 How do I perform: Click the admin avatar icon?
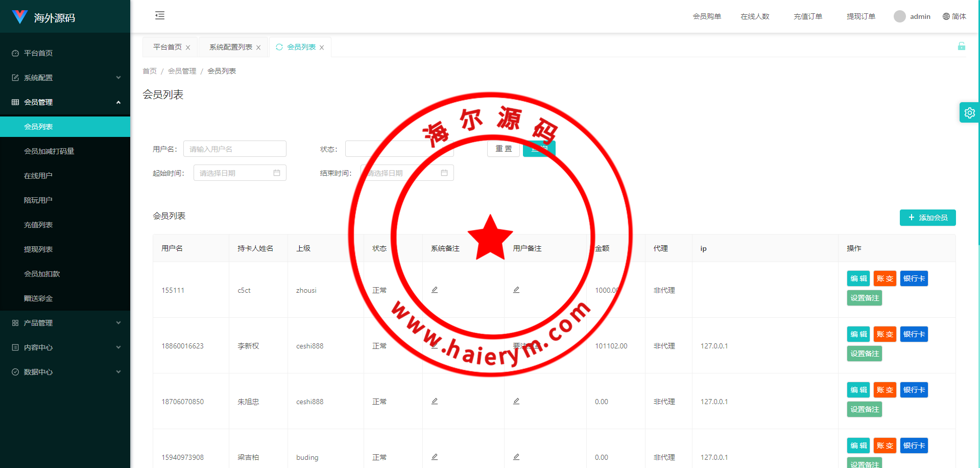pyautogui.click(x=899, y=16)
